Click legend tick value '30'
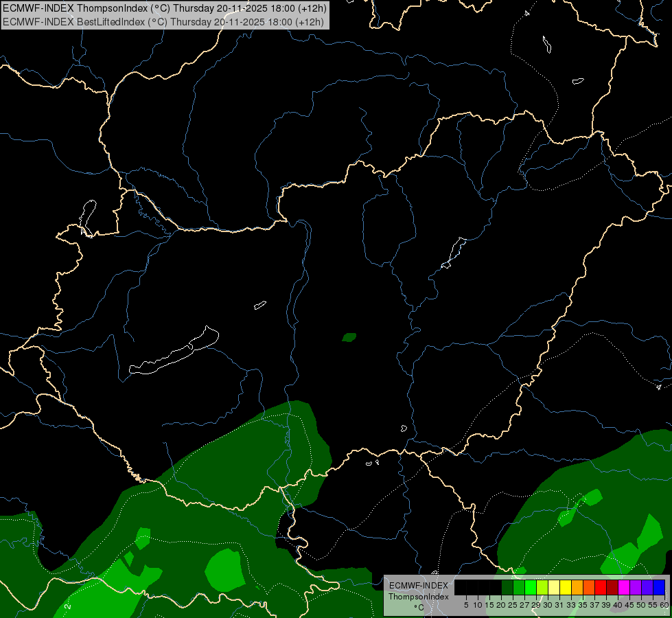The height and width of the screenshot is (618, 672). click(548, 605)
